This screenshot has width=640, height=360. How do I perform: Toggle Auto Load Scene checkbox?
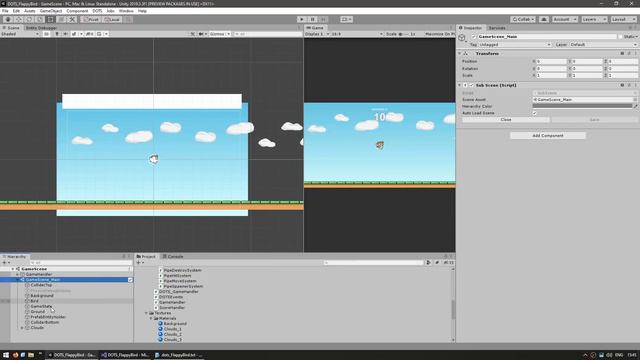(535, 113)
